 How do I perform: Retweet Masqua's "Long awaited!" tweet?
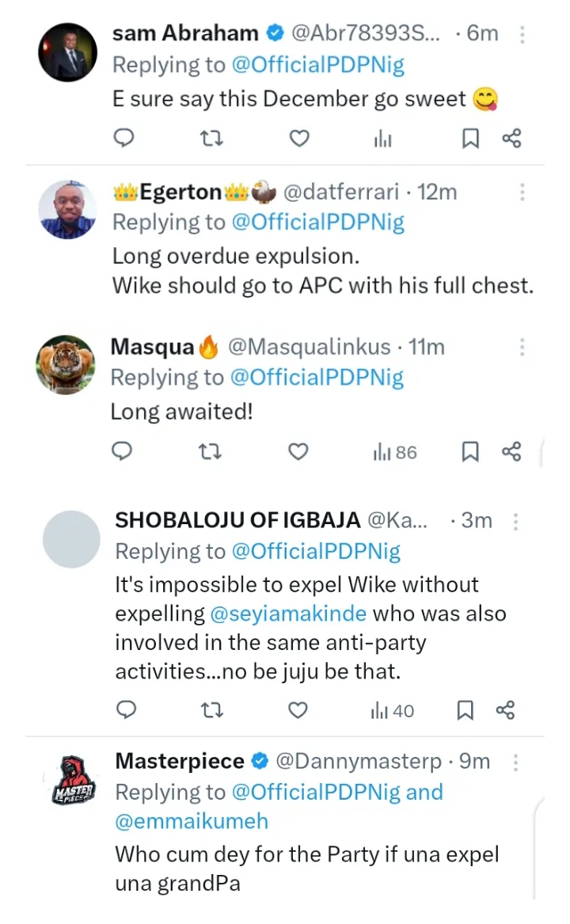(x=211, y=452)
